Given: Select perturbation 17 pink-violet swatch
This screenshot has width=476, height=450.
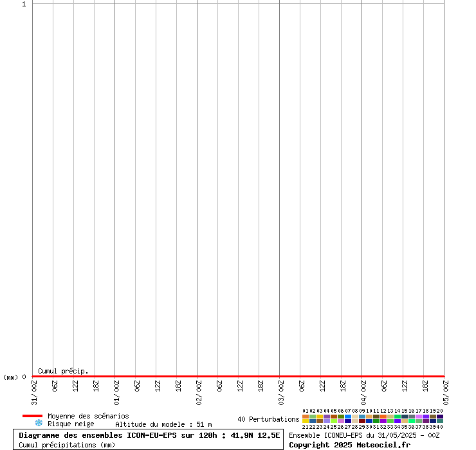Looking at the screenshot, I should click(419, 417).
